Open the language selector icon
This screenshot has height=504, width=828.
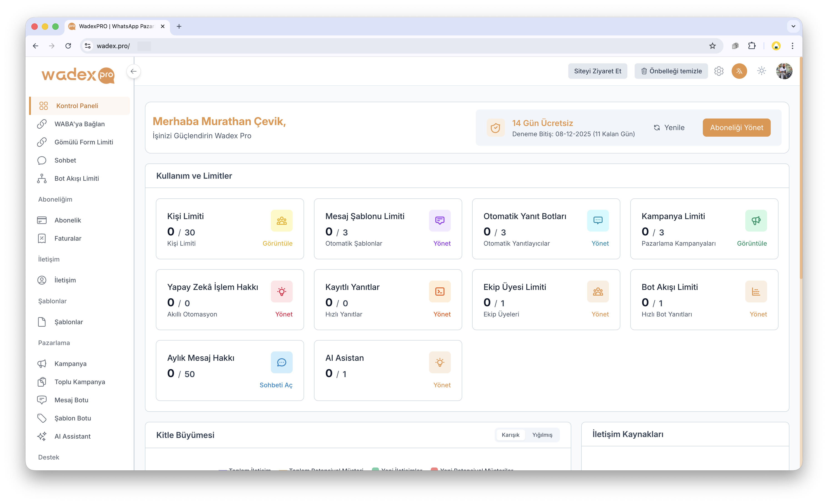739,71
